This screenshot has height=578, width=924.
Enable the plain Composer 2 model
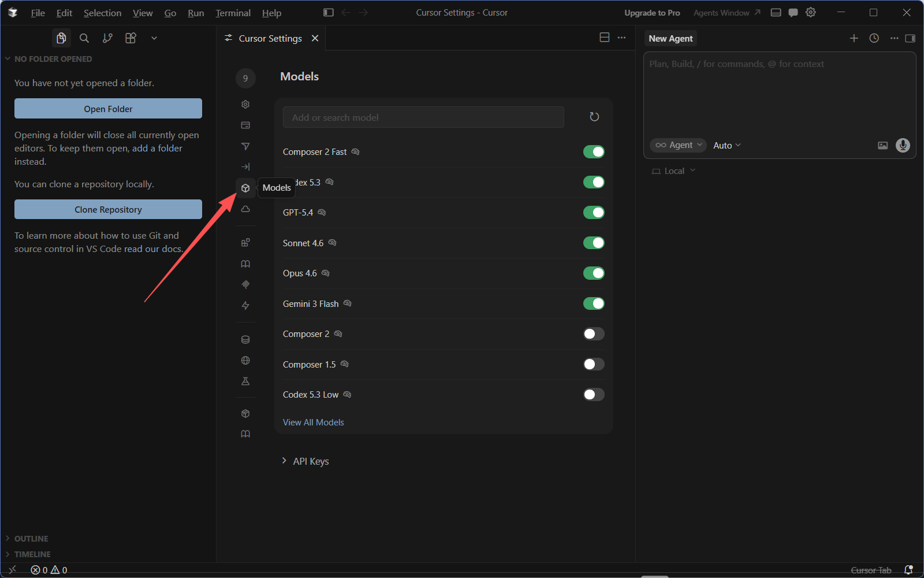click(x=594, y=334)
